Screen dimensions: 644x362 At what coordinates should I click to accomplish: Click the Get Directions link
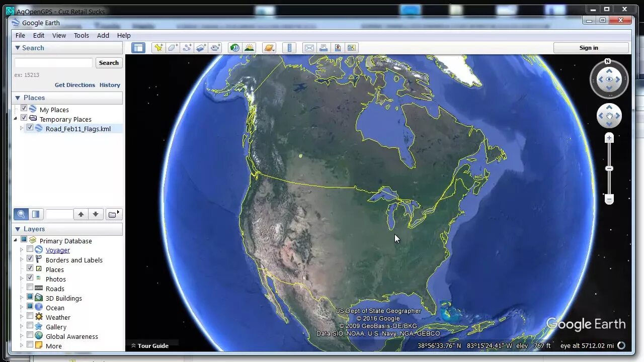(75, 85)
